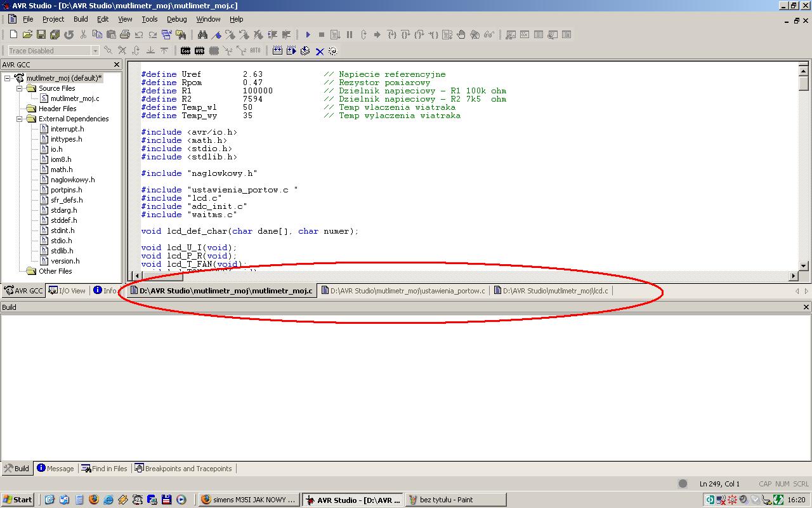Screen dimensions: 812x508
Task: Click the Break (pause) icon
Action: (350, 34)
